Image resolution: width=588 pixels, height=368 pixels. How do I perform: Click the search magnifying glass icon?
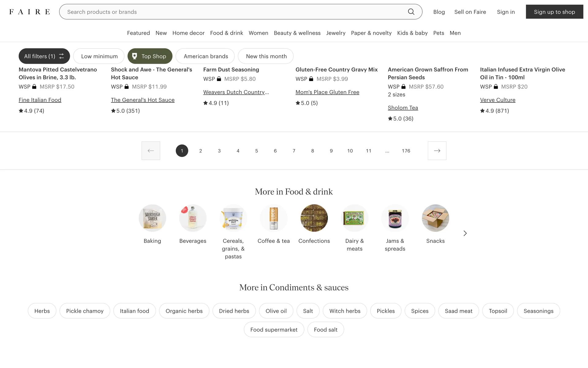(411, 12)
